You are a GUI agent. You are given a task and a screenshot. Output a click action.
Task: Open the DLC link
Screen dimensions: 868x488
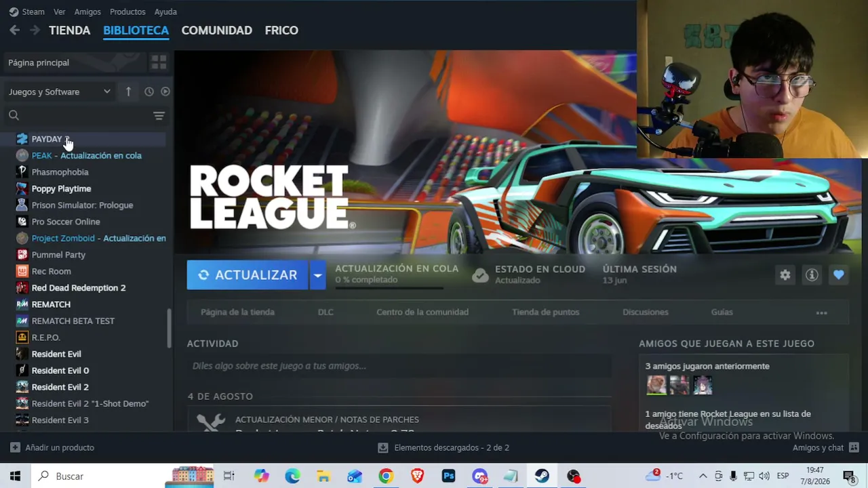(325, 312)
